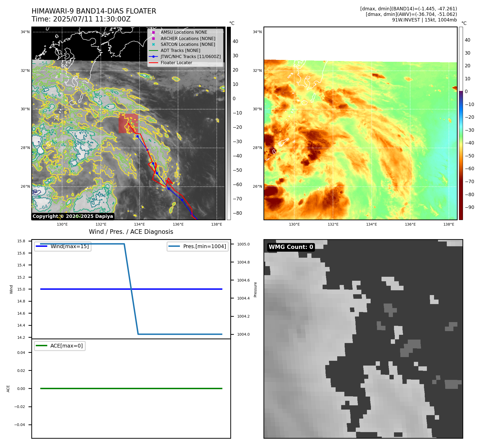Click the Pres.[min=1004] legend box
The width and height of the screenshot is (481, 448).
coord(198,247)
